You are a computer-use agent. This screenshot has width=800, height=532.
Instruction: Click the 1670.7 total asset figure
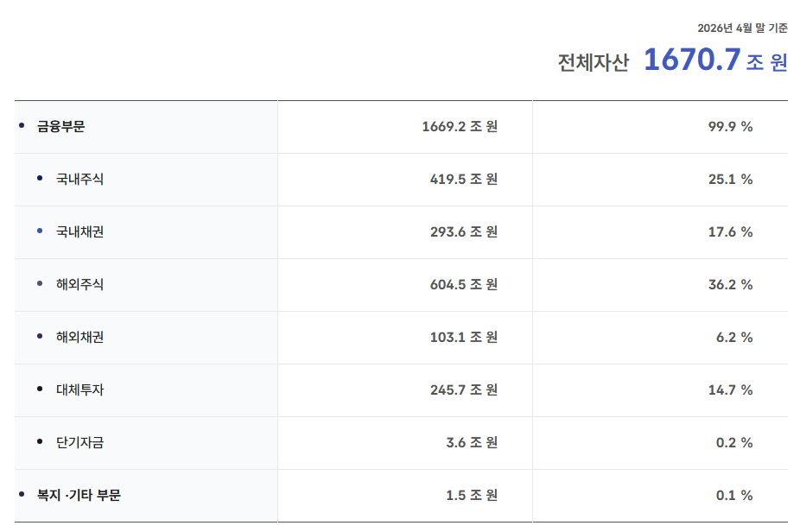692,60
